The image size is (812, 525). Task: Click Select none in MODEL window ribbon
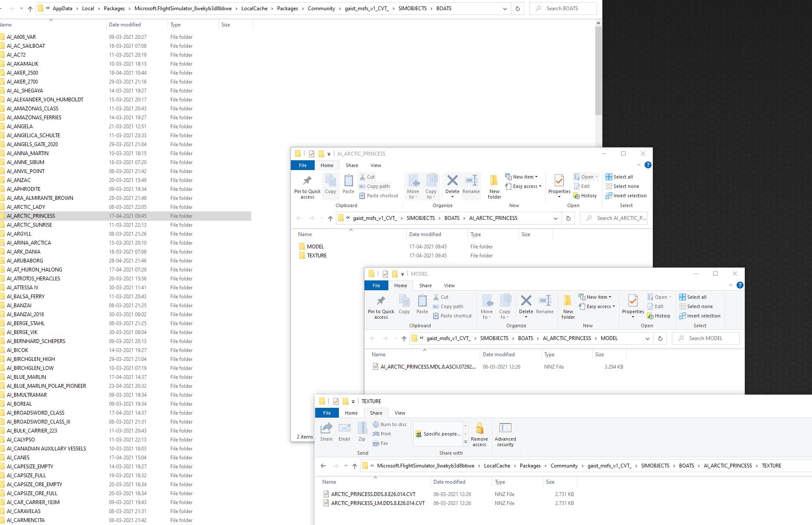point(696,306)
